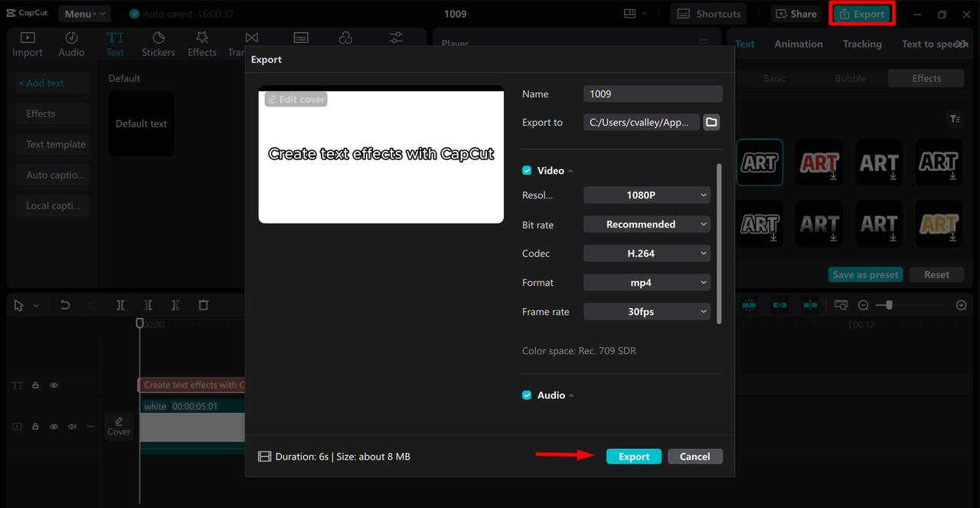The width and height of the screenshot is (980, 508).
Task: Click the split clip icon
Action: [x=120, y=305]
